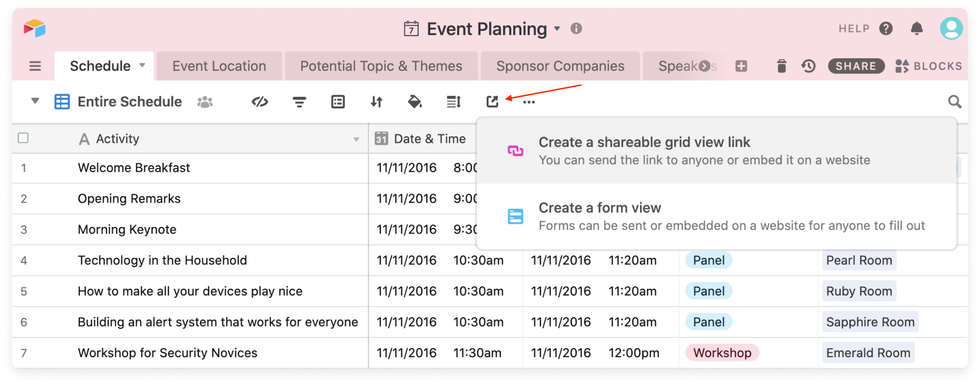The width and height of the screenshot is (980, 385).
Task: Open the hide fields menu
Action: click(x=259, y=101)
